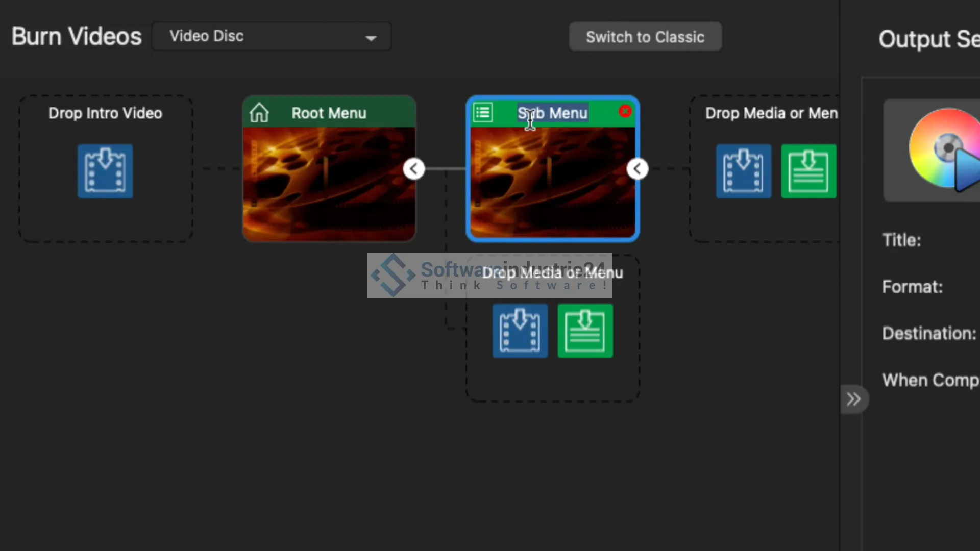The image size is (980, 551).
Task: Remove Sub Menu with the red X
Action: click(625, 111)
